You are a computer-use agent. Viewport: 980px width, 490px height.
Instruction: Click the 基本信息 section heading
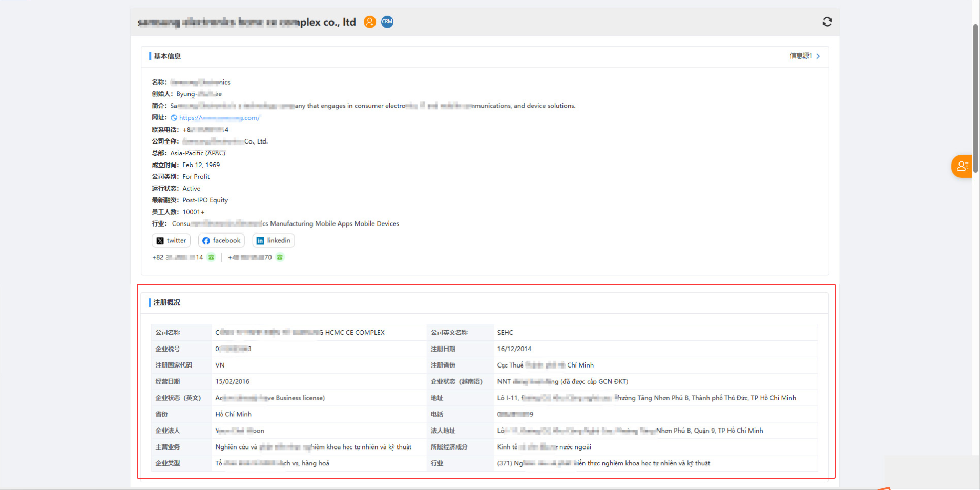tap(167, 56)
